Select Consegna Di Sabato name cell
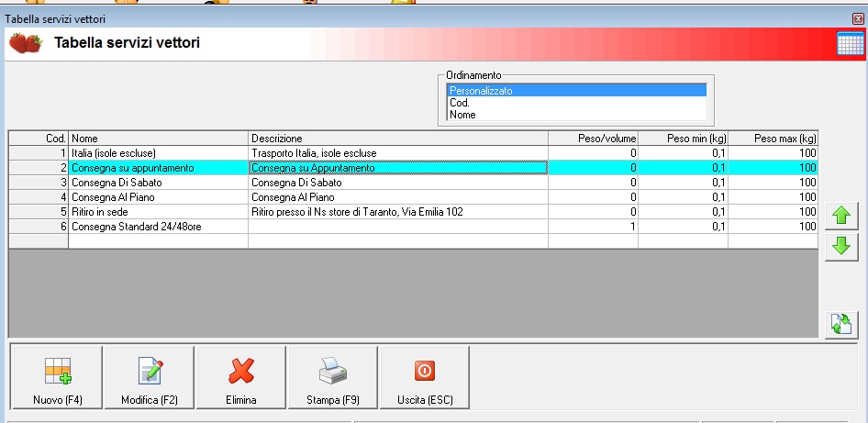868x423 pixels. click(x=159, y=183)
